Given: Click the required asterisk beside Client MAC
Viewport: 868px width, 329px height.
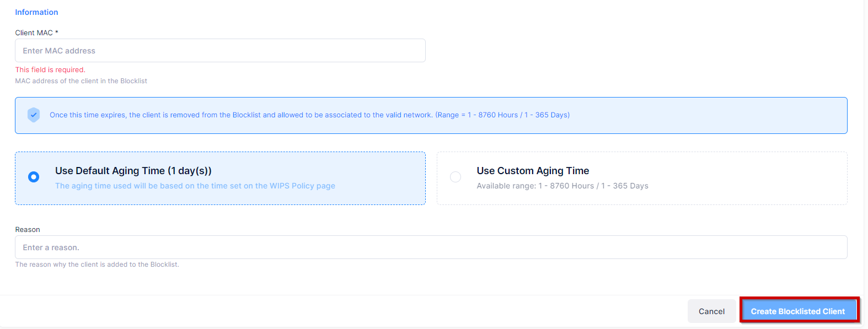Looking at the screenshot, I should click(x=57, y=33).
